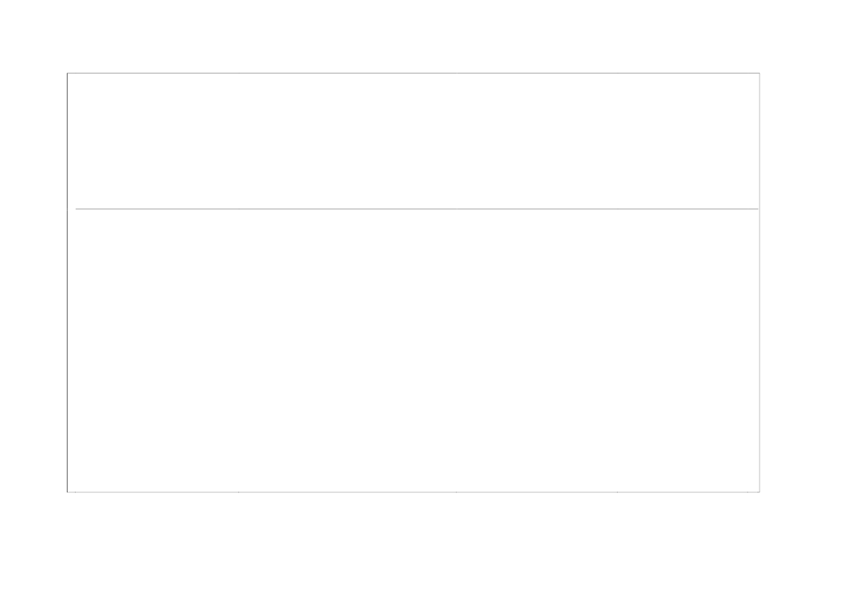Click the chart's bottom horizontal axis line
Screen dimensions: 868x614
414,491
